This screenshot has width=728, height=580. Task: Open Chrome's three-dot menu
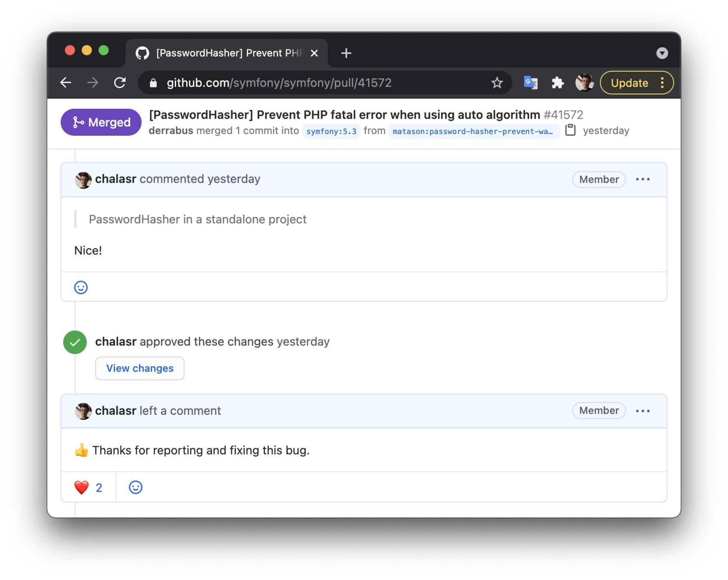(x=662, y=82)
